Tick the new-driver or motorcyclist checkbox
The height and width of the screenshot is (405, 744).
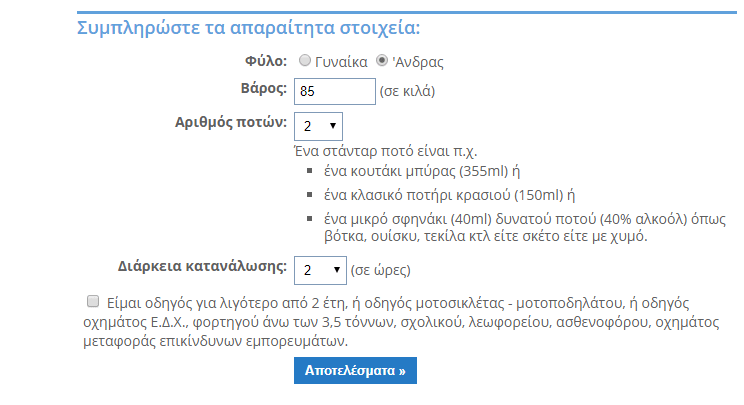(x=93, y=301)
